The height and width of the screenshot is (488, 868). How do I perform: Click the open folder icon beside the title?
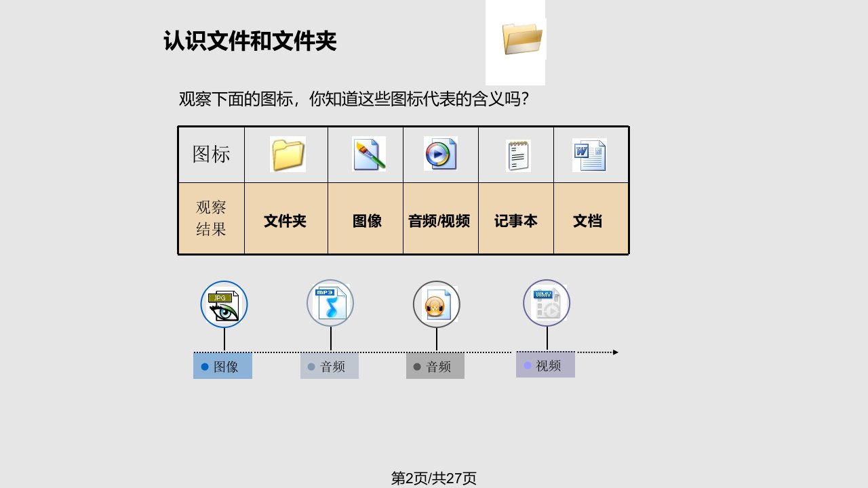click(x=522, y=39)
